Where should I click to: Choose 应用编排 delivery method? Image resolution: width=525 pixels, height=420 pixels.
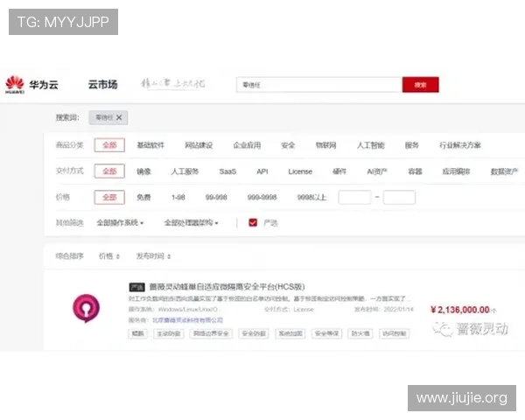pos(456,171)
